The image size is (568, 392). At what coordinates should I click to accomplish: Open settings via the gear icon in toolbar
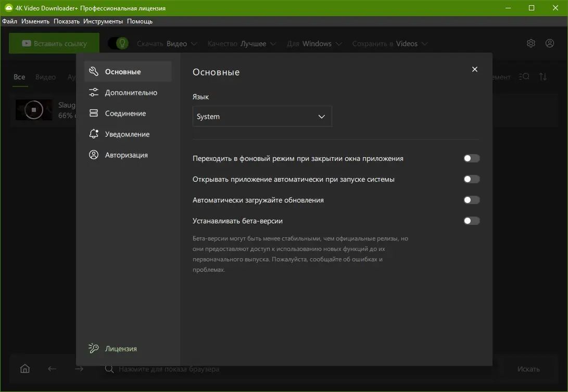(531, 44)
